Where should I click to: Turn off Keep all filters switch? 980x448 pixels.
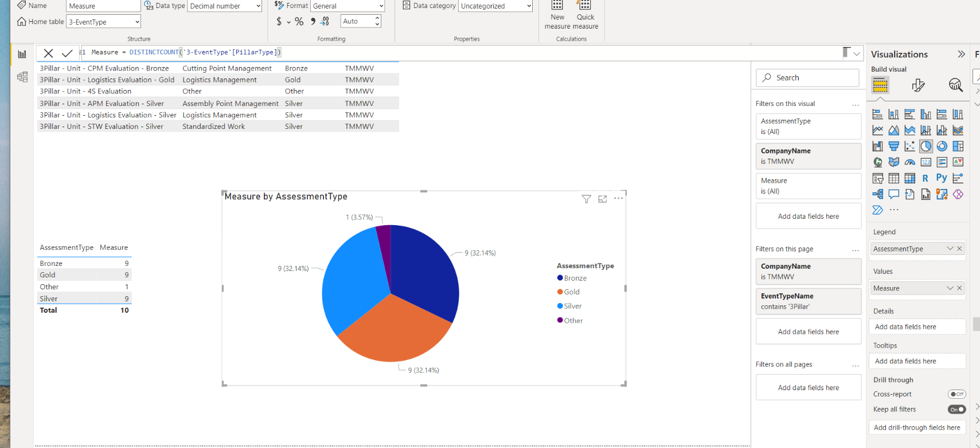(956, 409)
